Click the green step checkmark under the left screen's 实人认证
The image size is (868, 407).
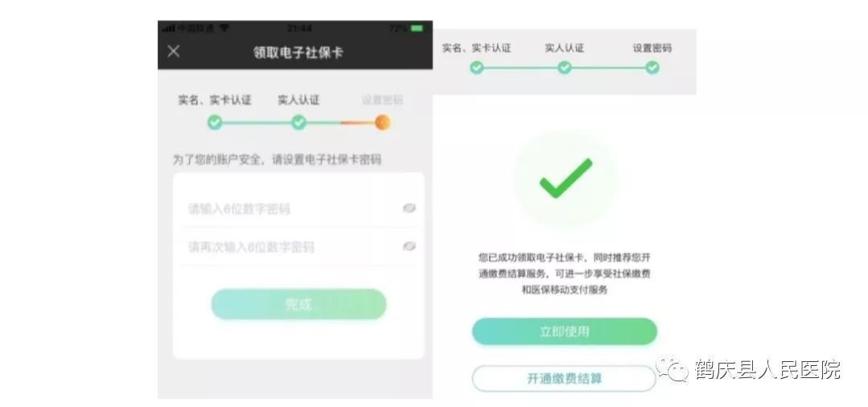(x=299, y=122)
